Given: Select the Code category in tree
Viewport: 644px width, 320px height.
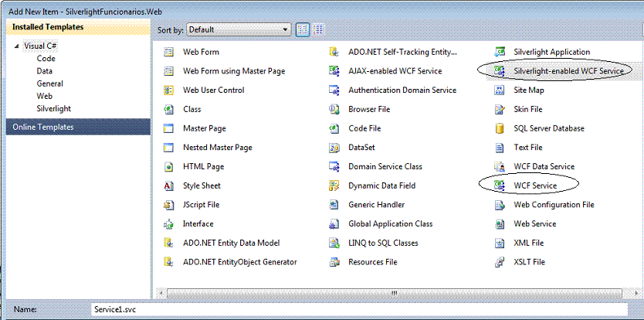Looking at the screenshot, I should pyautogui.click(x=46, y=59).
